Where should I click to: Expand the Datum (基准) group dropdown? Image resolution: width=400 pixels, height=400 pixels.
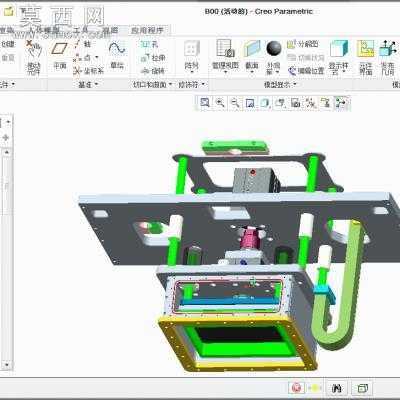pos(88,85)
